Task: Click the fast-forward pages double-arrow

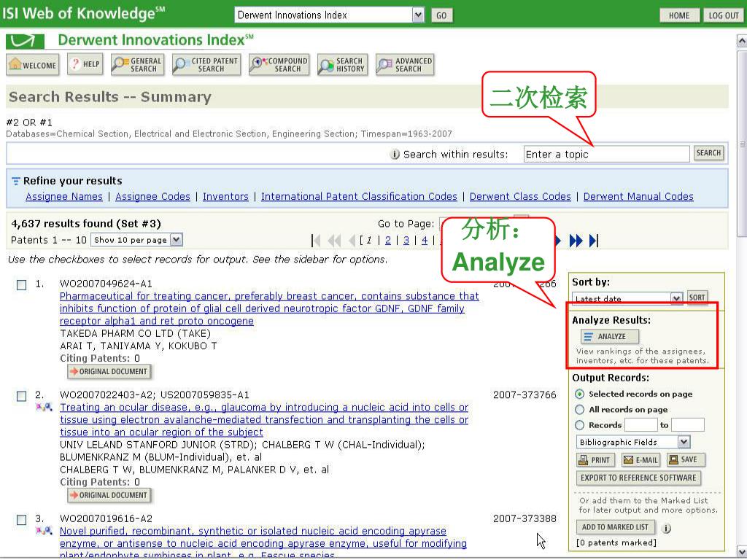Action: point(576,241)
